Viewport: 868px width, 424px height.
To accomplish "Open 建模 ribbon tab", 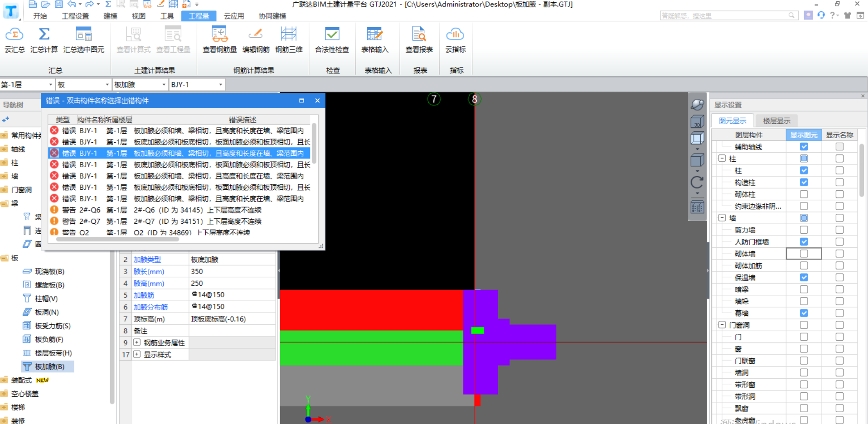I will point(111,16).
